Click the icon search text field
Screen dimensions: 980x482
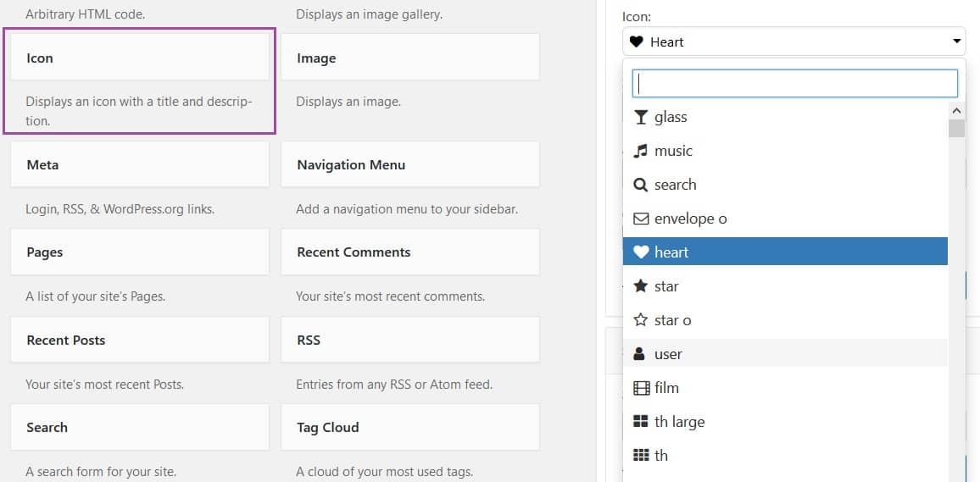tap(794, 83)
